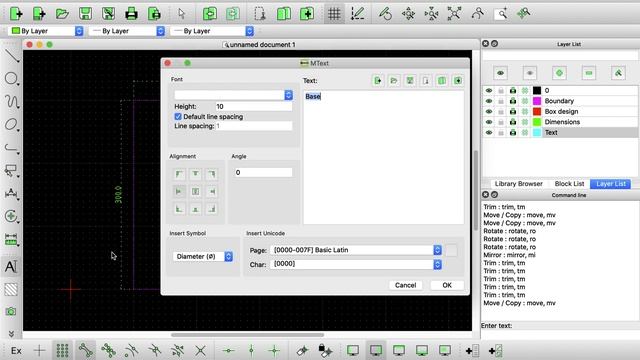This screenshot has width=640, height=360.
Task: Open the line width By Layer dropdown
Action: point(128,31)
